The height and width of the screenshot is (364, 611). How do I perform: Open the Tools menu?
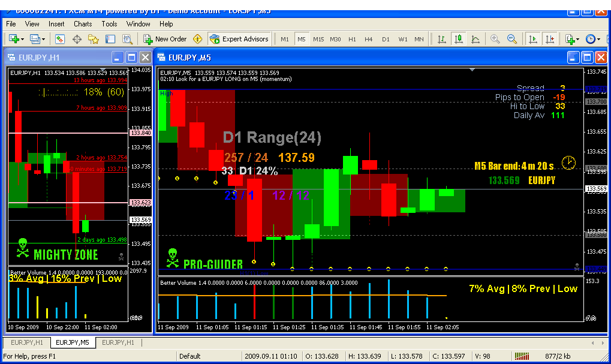[x=110, y=24]
